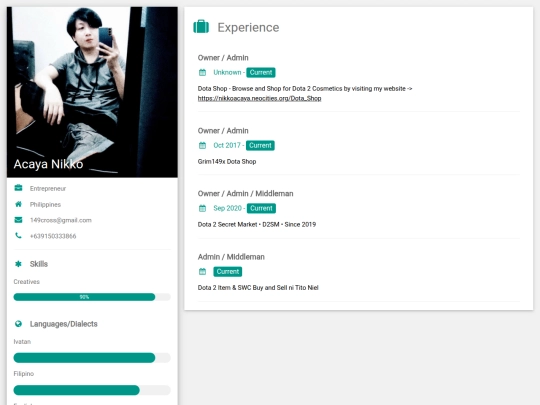Open the nikkoacaya.neocities.org Dota_Shop link
This screenshot has height=405, width=540.
(259, 98)
